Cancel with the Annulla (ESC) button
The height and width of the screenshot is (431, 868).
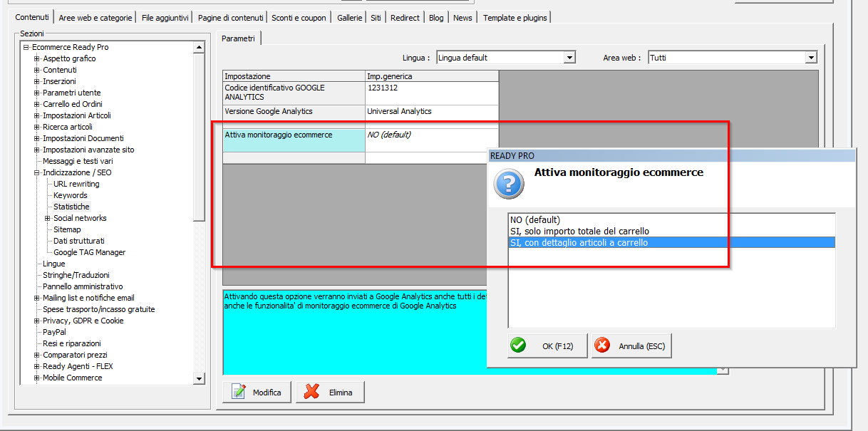[x=631, y=346]
